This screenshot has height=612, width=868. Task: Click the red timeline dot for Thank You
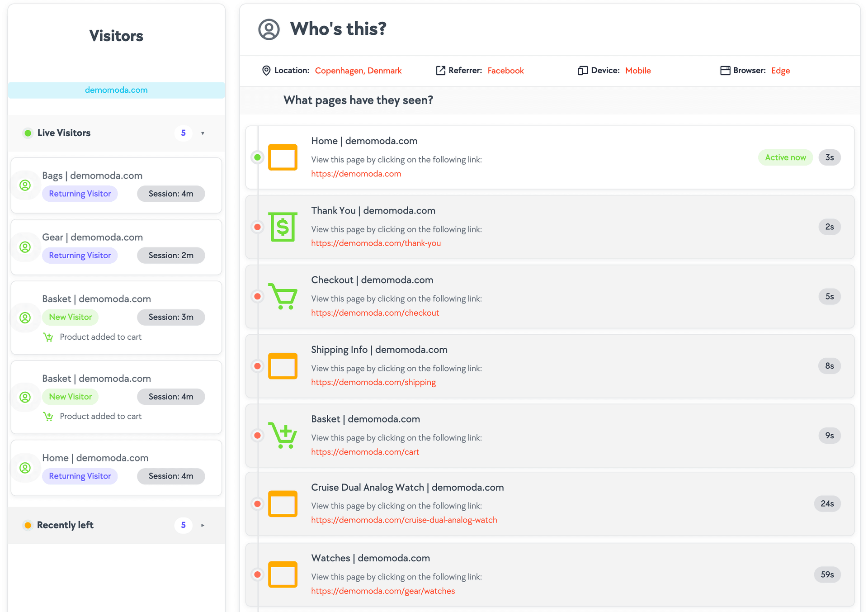(257, 227)
